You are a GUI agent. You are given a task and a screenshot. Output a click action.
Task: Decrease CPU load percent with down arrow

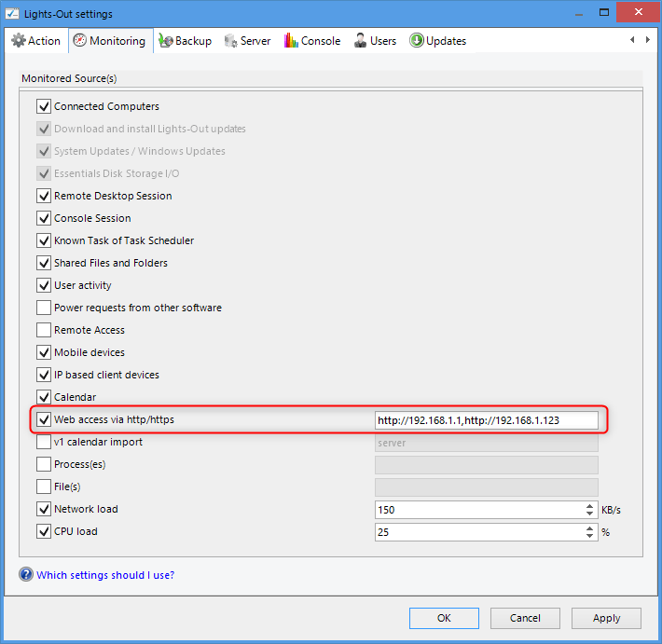[590, 536]
